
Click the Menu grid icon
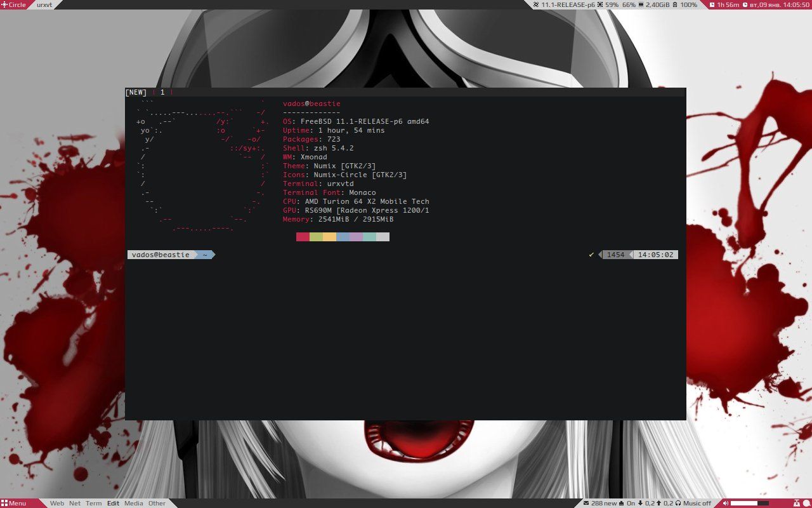click(x=4, y=503)
